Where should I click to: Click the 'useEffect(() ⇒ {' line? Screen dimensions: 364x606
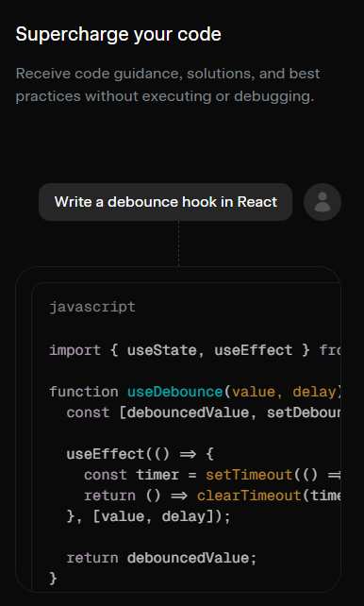point(141,454)
